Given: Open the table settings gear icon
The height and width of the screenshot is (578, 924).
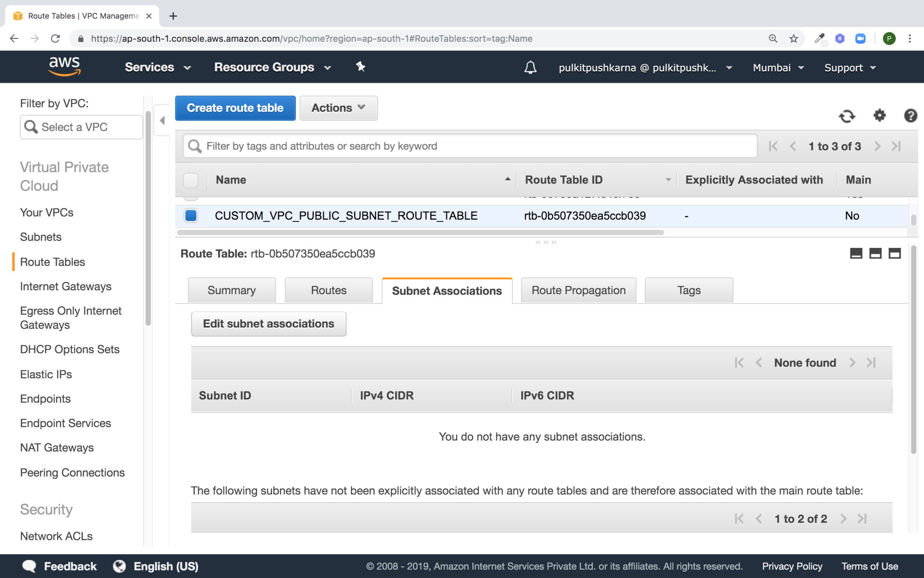Looking at the screenshot, I should (x=879, y=115).
